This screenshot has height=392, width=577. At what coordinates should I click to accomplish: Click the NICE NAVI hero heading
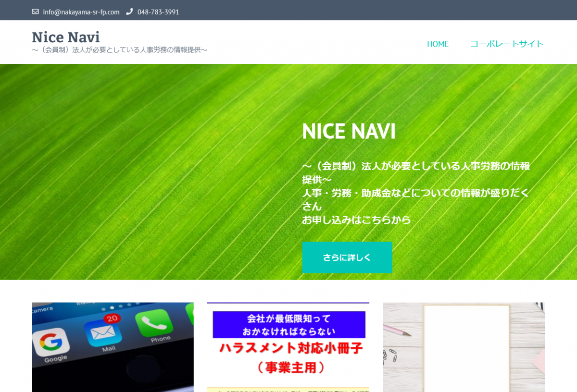click(349, 132)
